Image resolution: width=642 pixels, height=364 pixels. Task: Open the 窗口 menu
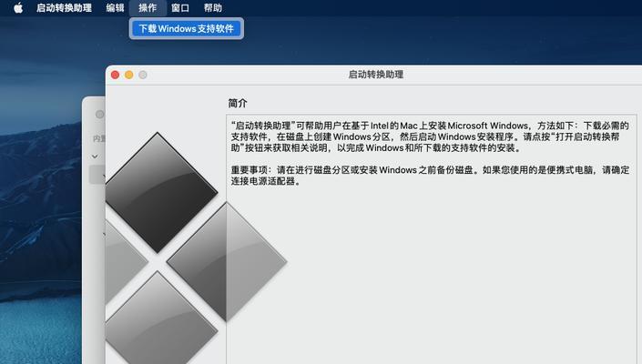(180, 8)
